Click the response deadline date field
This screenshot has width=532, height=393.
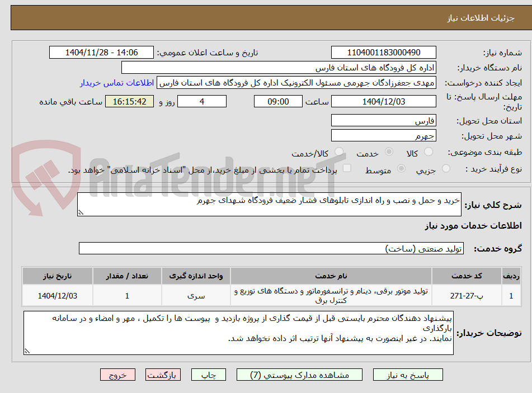click(x=383, y=101)
